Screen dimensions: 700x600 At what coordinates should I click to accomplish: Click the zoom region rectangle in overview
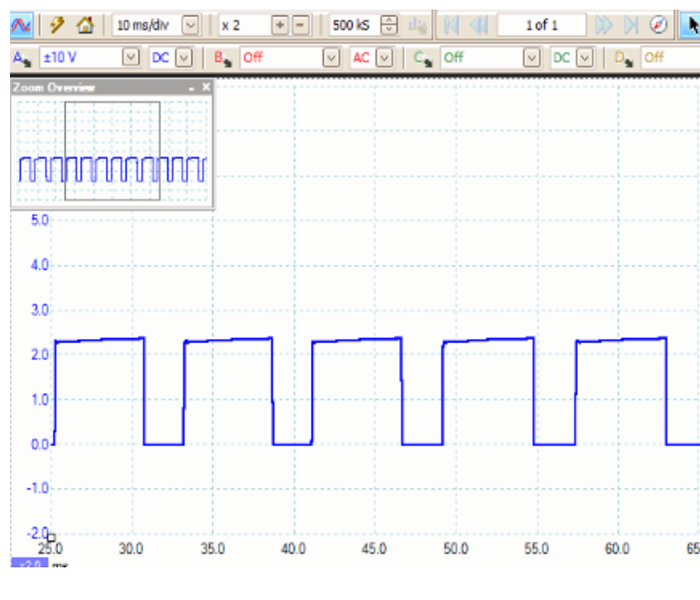tap(112, 151)
